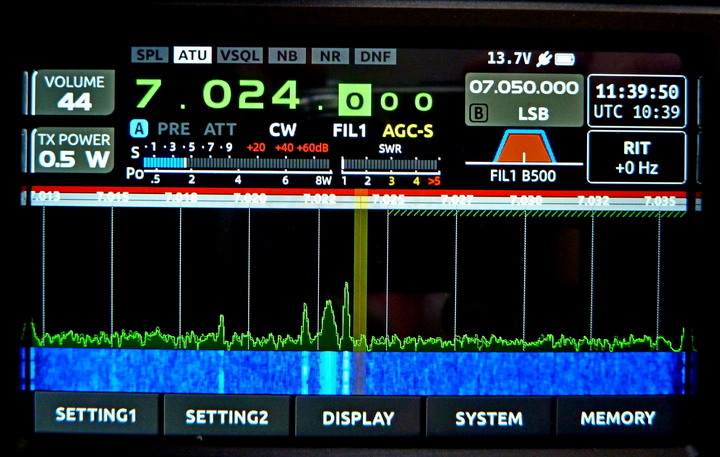Enable the NB noise blanker
The image size is (720, 457).
tap(287, 56)
